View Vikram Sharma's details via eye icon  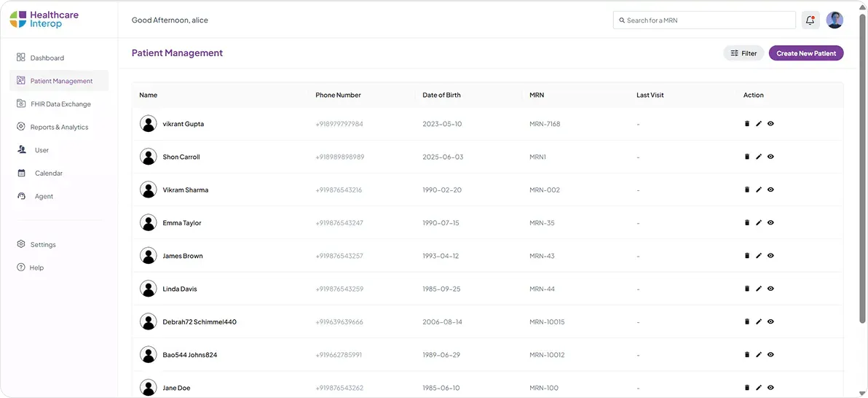click(770, 190)
